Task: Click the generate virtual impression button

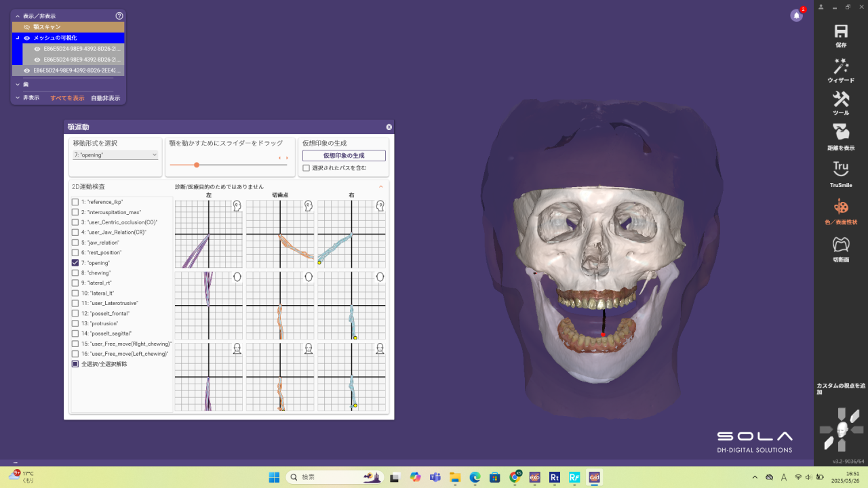Action: tap(344, 156)
